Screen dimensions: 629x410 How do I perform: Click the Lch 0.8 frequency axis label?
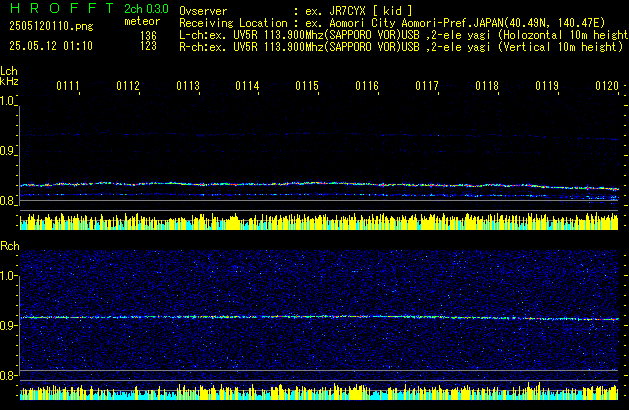tap(7, 201)
